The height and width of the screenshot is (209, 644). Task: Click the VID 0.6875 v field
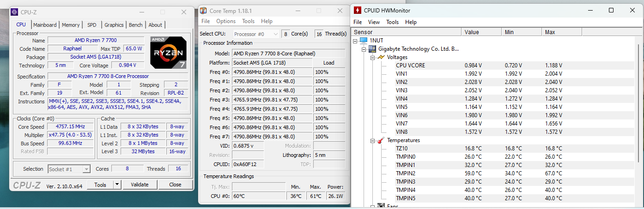coord(249,146)
